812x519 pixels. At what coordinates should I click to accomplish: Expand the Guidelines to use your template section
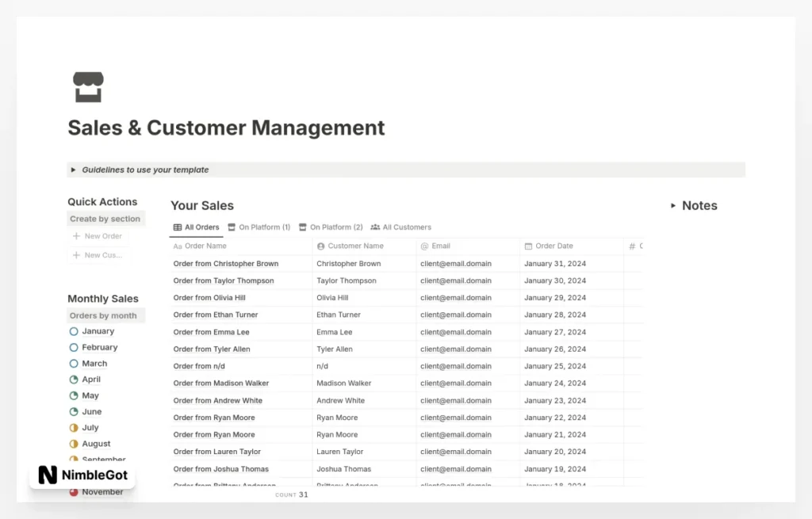click(73, 169)
